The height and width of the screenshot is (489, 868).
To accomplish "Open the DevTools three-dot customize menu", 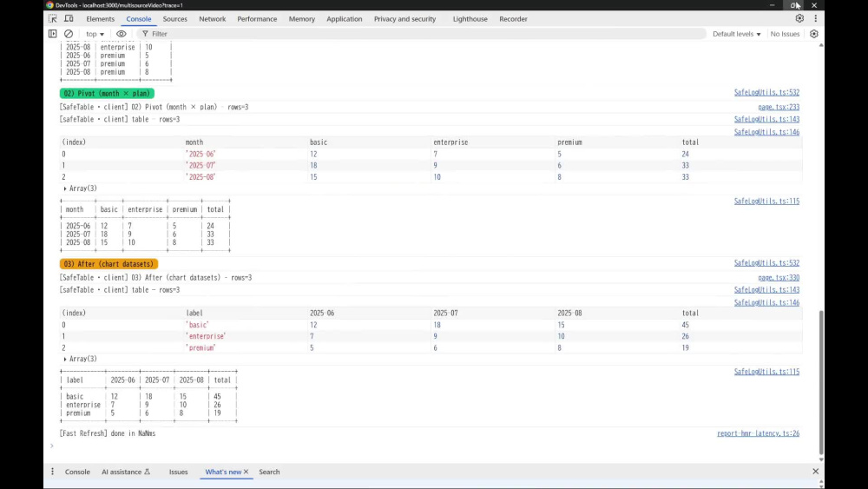I will pyautogui.click(x=815, y=18).
